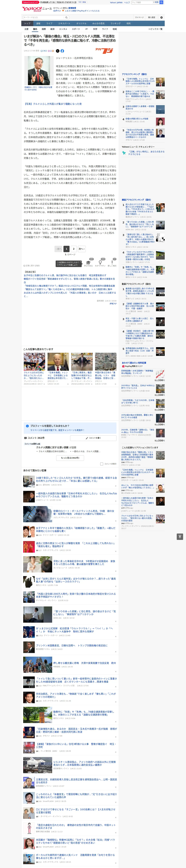
Task: Select the みんなの意見 navigation tab
Action: [99, 24]
